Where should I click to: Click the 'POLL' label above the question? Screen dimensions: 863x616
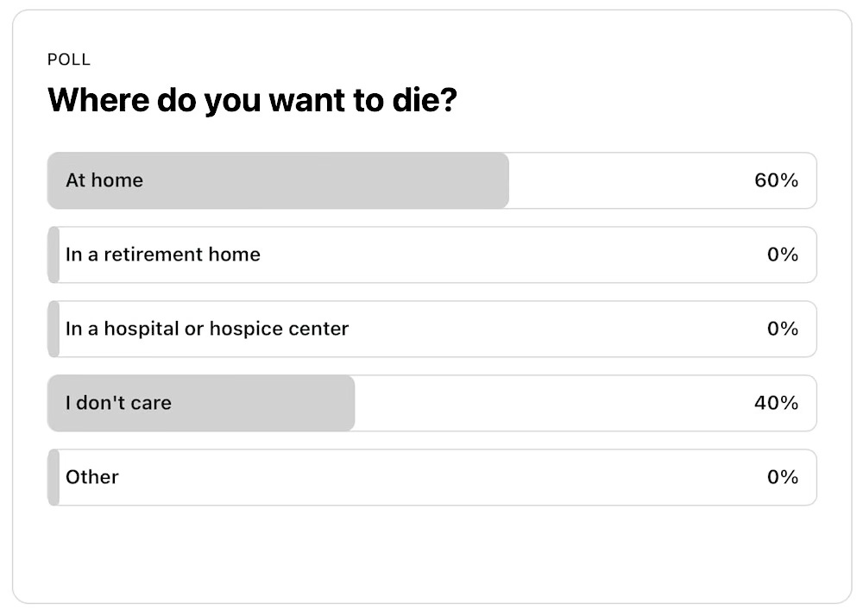(69, 60)
